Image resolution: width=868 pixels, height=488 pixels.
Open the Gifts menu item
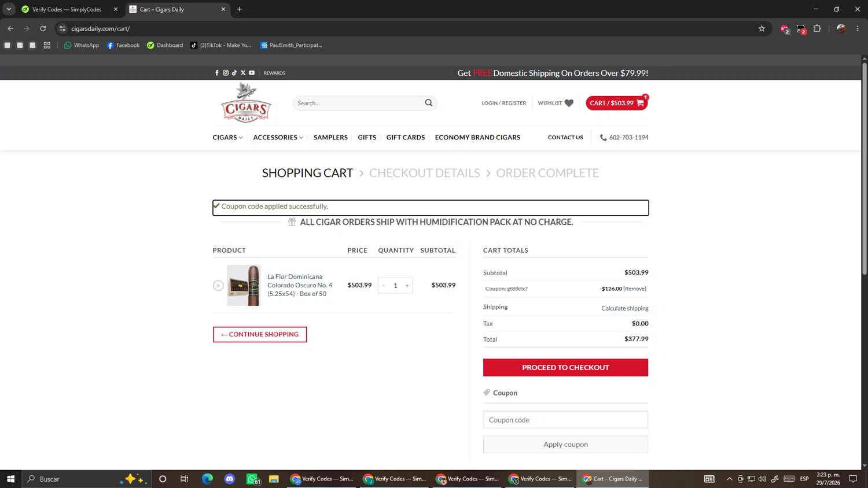(x=367, y=138)
